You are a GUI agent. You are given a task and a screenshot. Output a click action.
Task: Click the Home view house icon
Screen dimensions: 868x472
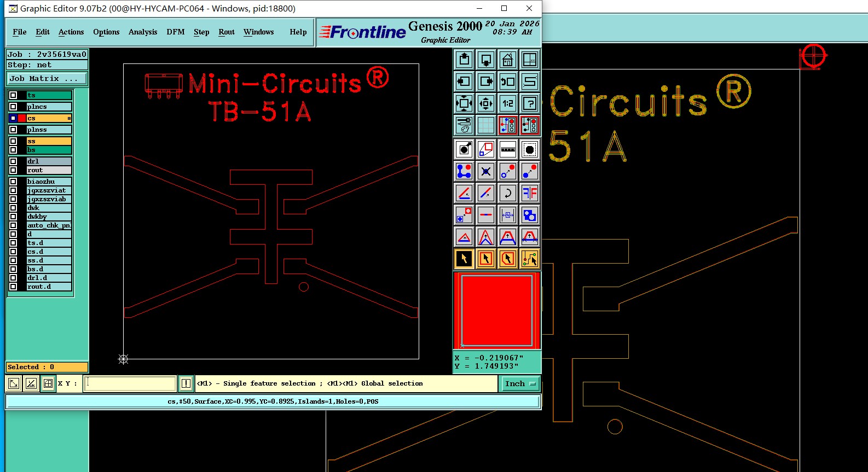508,59
